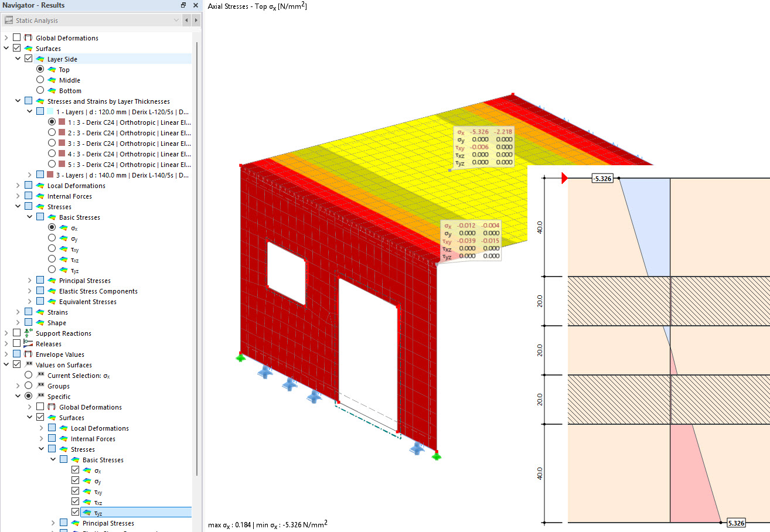Toggle the Strains checkbox
The image size is (770, 532).
tap(28, 312)
